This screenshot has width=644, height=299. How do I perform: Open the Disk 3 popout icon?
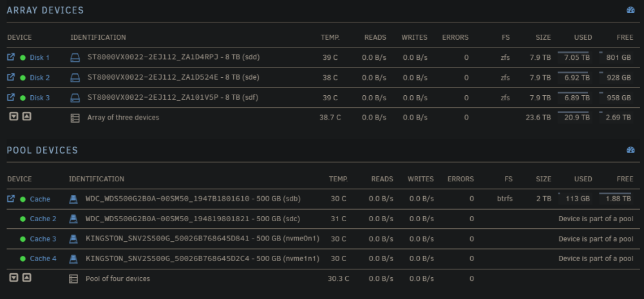(11, 97)
